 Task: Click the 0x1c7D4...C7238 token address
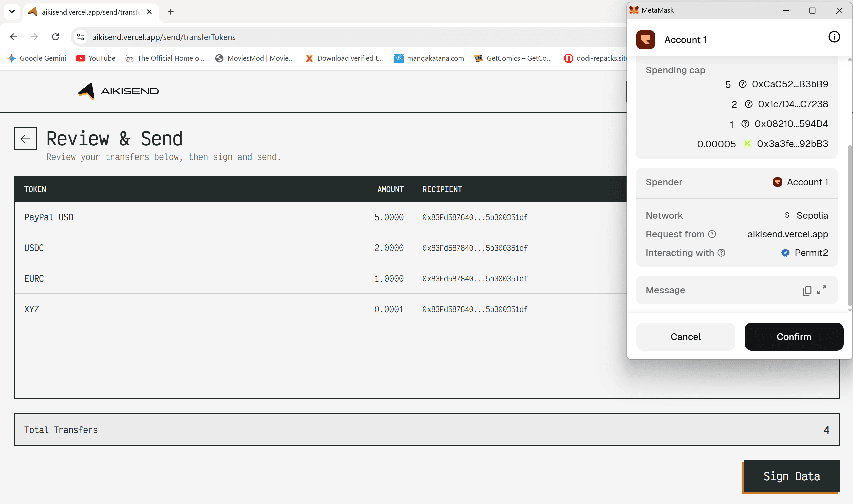pos(793,104)
